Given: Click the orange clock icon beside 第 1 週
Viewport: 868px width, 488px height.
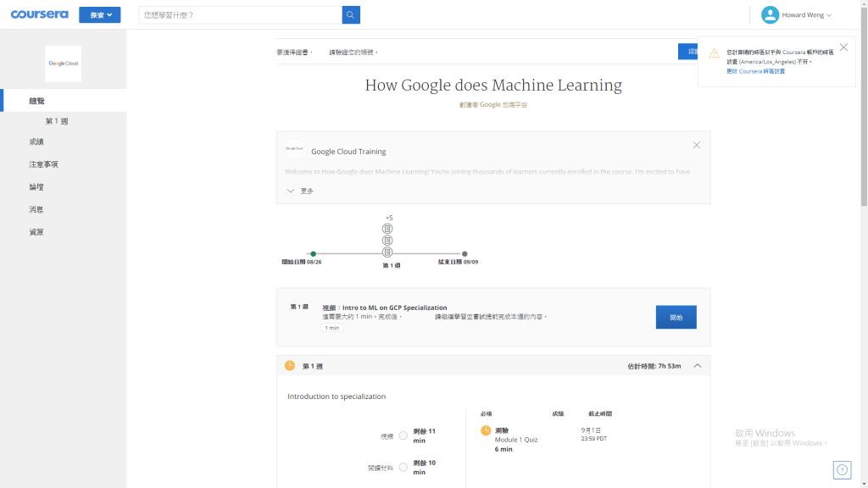Looking at the screenshot, I should click(290, 366).
